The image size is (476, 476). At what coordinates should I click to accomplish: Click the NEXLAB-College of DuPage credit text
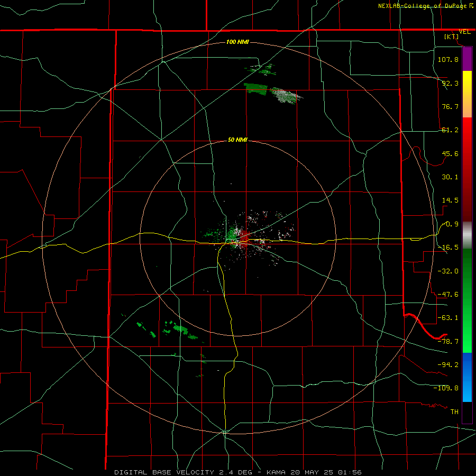[x=423, y=6]
